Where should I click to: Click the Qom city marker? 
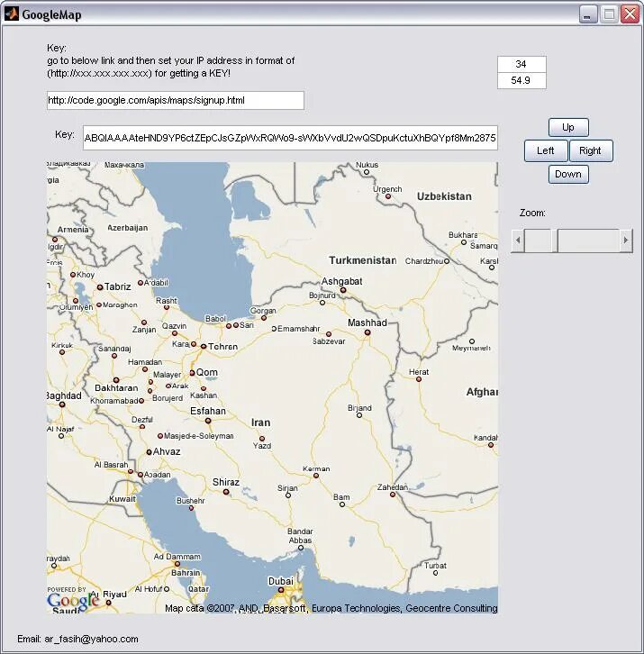192,372
